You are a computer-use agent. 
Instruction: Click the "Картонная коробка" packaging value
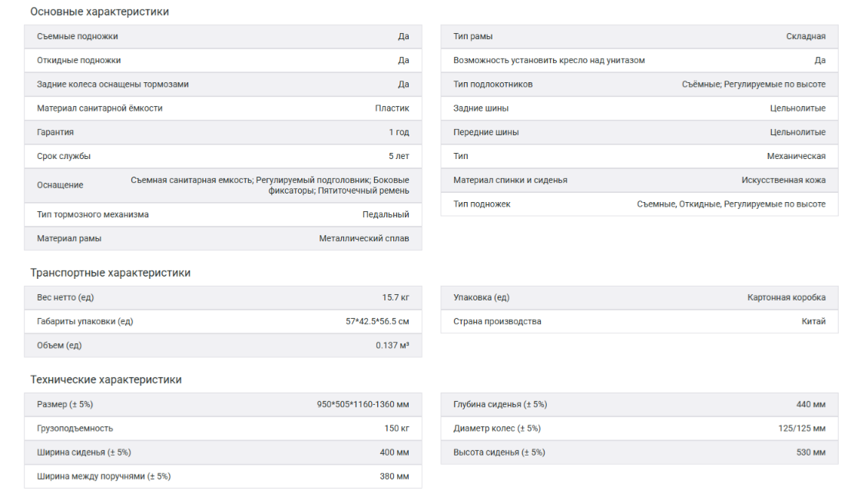click(786, 297)
